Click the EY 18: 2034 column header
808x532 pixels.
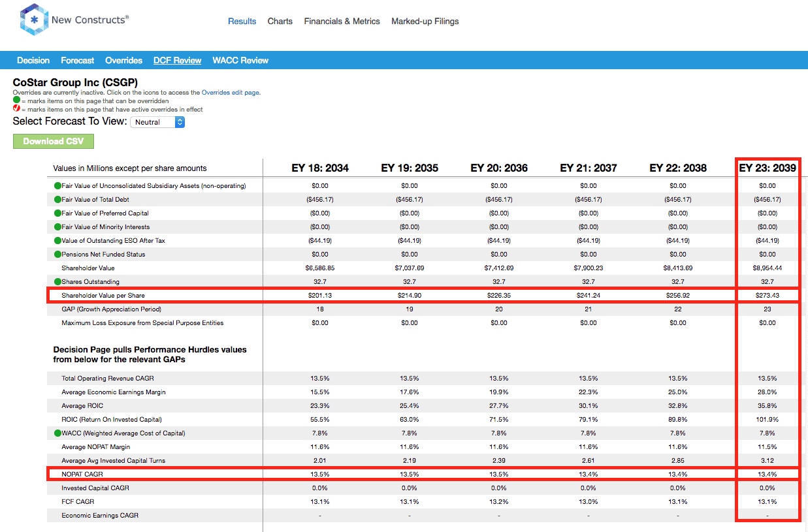pyautogui.click(x=320, y=168)
